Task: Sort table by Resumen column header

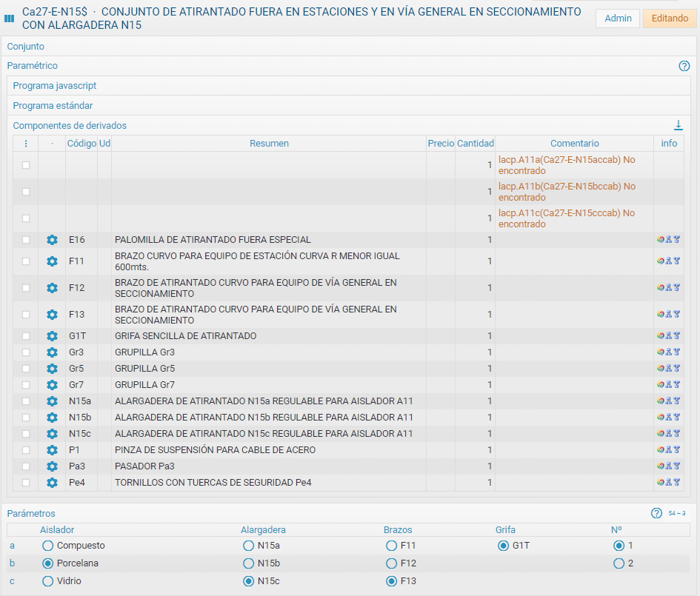Action: (269, 144)
